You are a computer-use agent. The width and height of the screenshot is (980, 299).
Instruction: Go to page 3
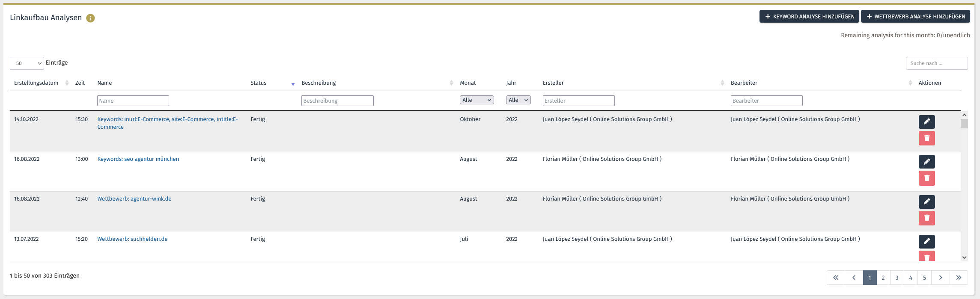click(897, 278)
